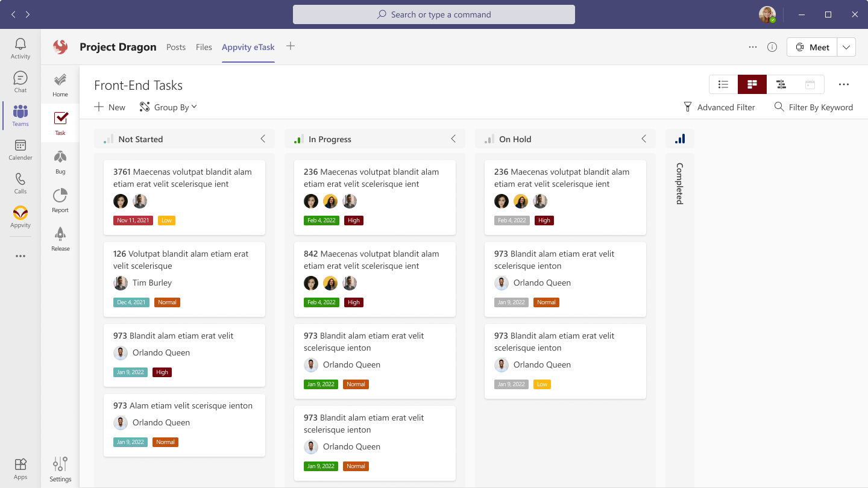This screenshot has height=488, width=868.
Task: Collapse the Not Started column
Action: click(x=263, y=139)
